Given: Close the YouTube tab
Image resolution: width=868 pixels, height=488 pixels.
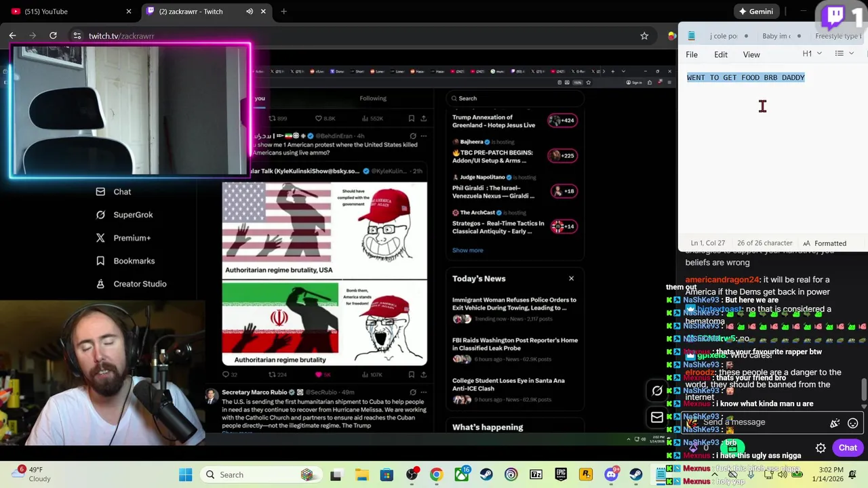Looking at the screenshot, I should tap(129, 12).
